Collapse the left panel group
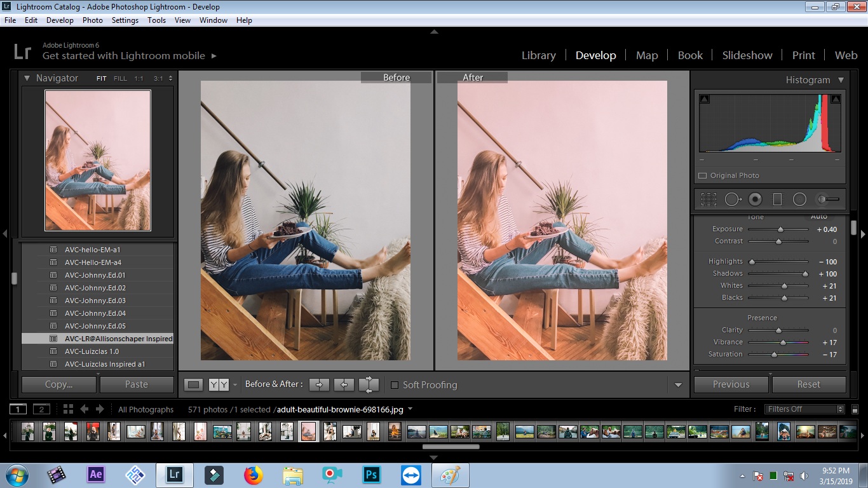This screenshot has width=868, height=488. pos(5,234)
